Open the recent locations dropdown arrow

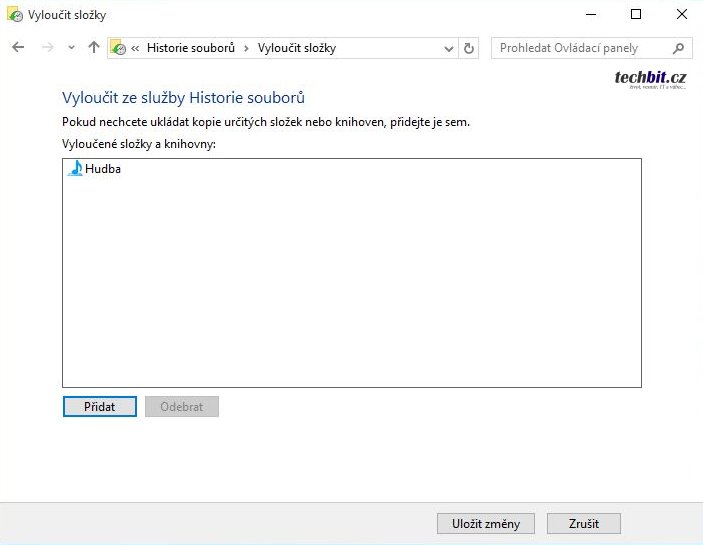pyautogui.click(x=70, y=48)
